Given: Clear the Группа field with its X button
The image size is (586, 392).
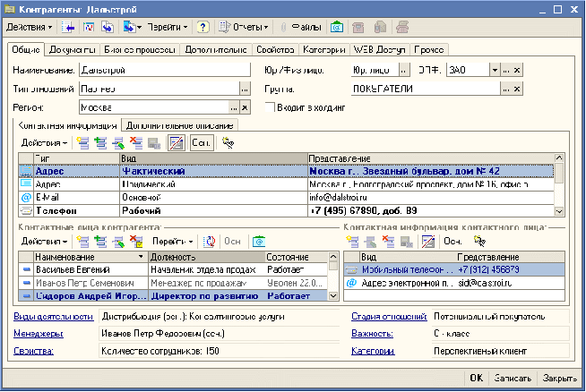Looking at the screenshot, I should [x=516, y=89].
